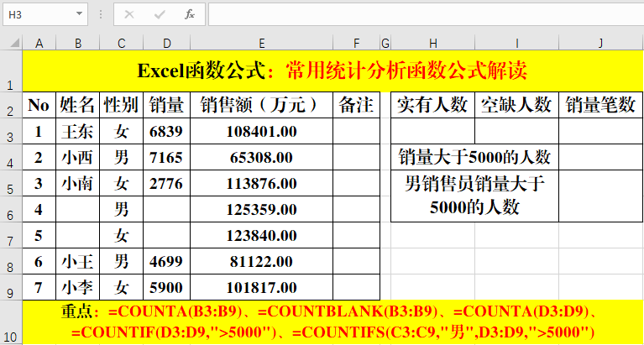644x345 pixels.
Task: Select the empty result cell under '销量笔数'
Action: pos(601,131)
